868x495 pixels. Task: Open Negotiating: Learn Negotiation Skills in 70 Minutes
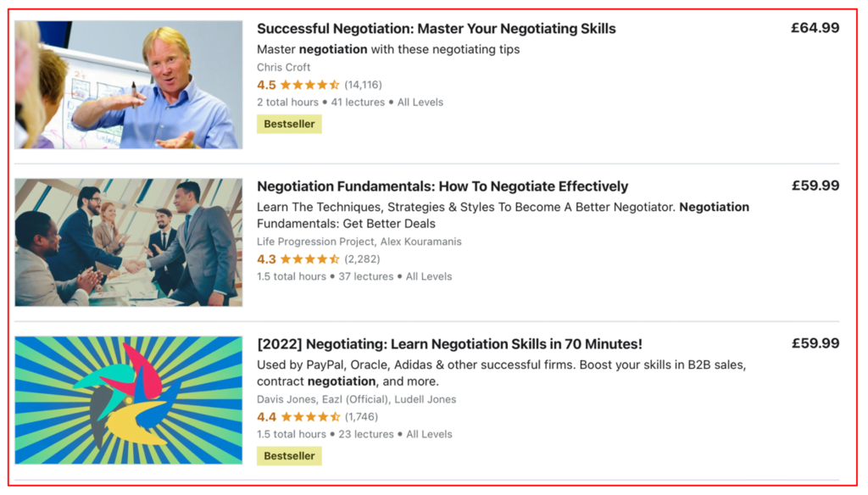(449, 344)
